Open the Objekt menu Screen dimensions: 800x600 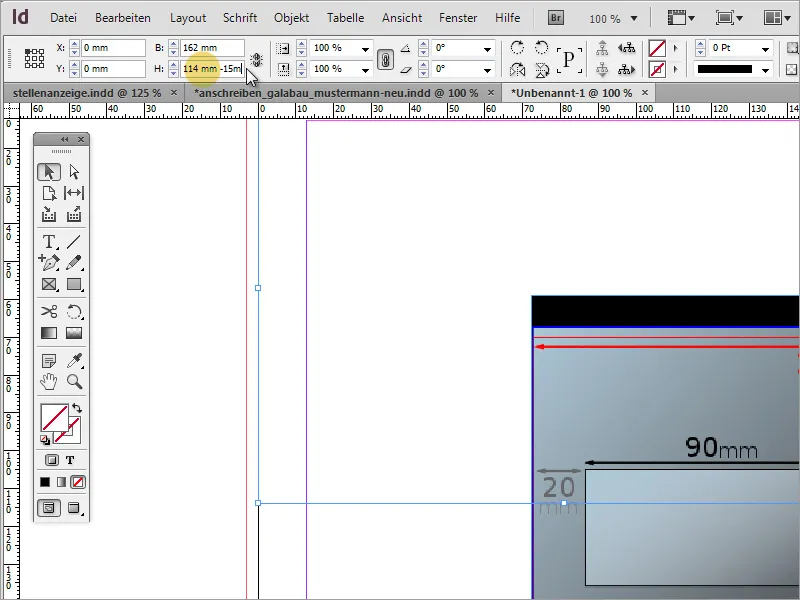coord(291,18)
